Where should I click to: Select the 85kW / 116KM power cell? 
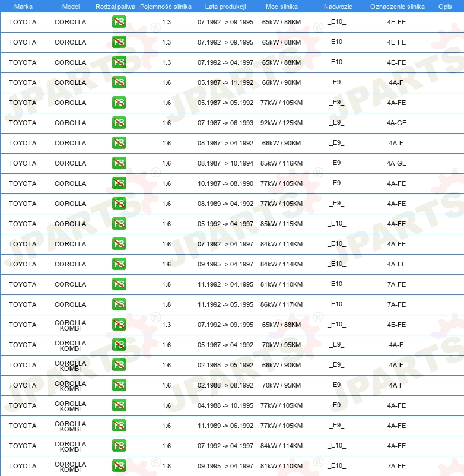(x=281, y=163)
